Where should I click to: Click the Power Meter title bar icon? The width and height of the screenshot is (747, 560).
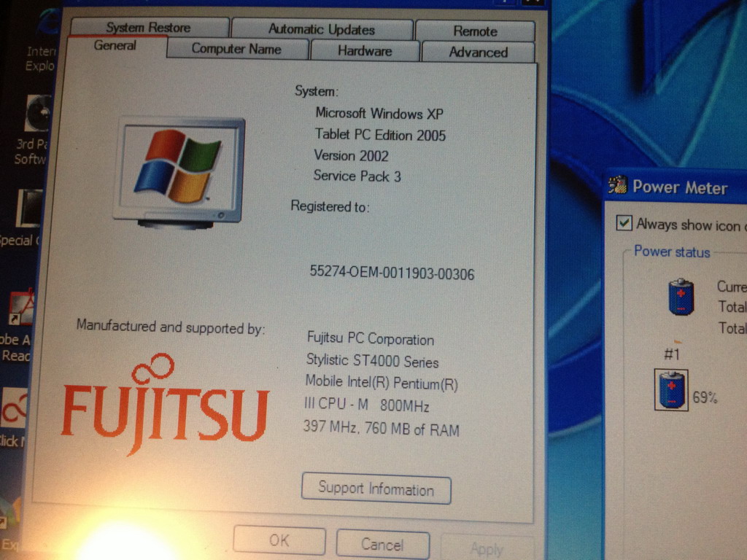[x=618, y=187]
